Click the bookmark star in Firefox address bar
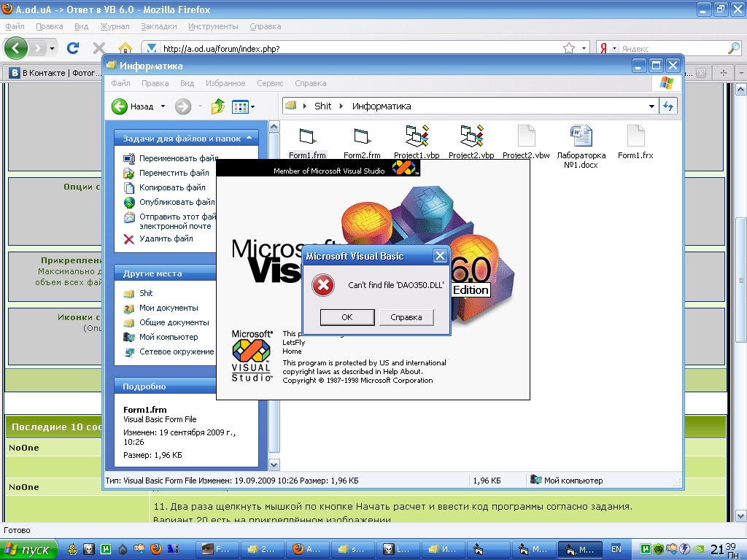This screenshot has width=747, height=560. coord(569,48)
